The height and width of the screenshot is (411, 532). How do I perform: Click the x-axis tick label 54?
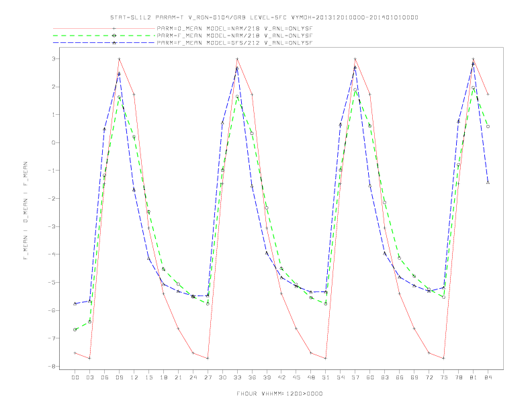[341, 377]
